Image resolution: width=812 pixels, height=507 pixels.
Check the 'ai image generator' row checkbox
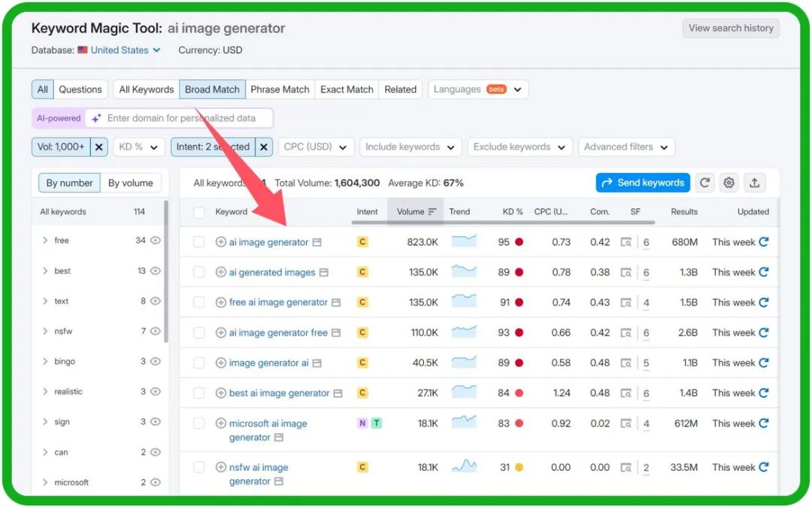199,242
